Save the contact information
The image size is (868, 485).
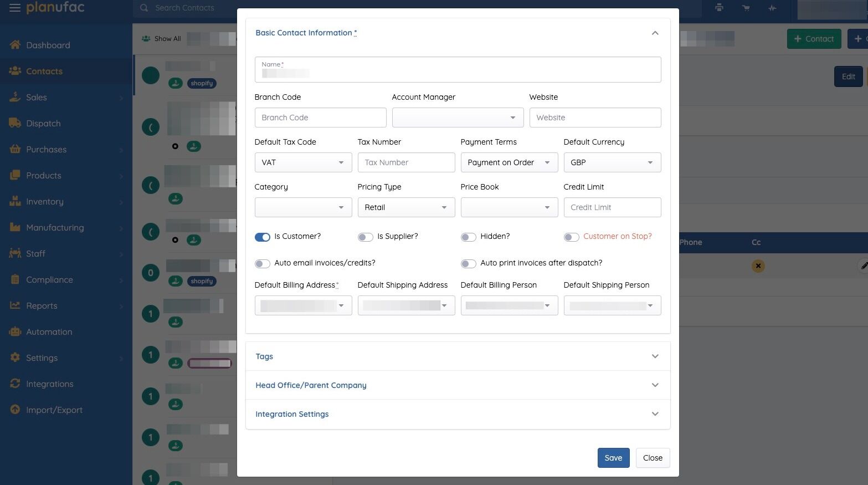(613, 458)
